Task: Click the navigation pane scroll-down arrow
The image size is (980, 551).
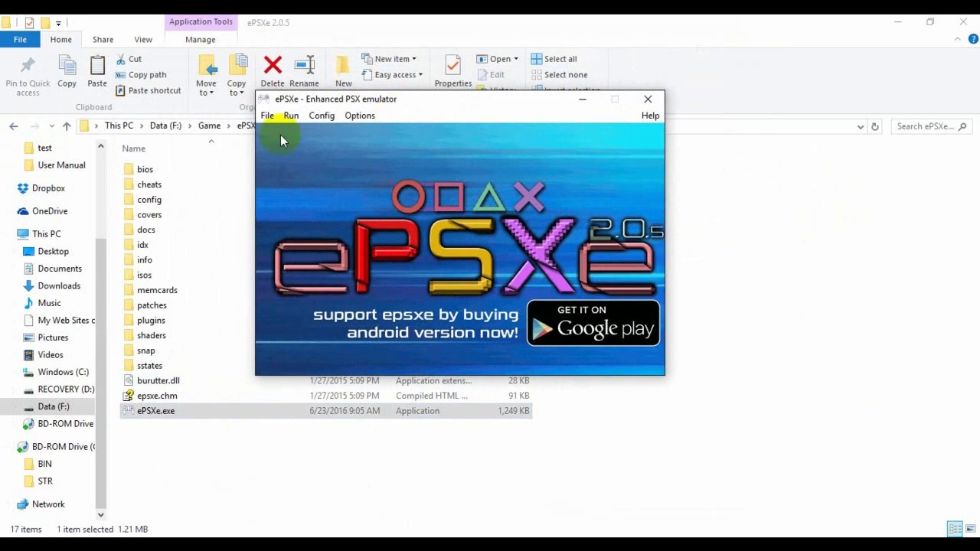Action: [x=100, y=515]
